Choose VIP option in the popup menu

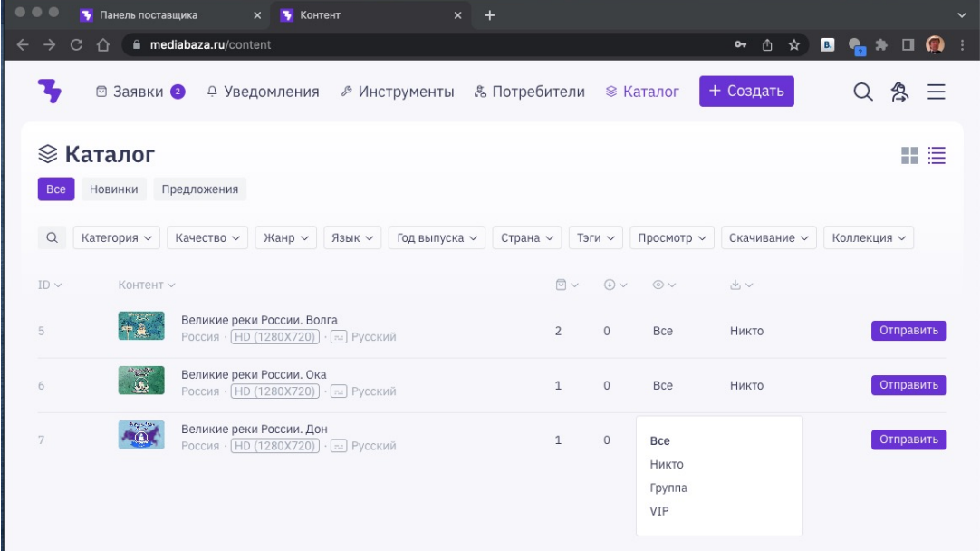pyautogui.click(x=659, y=512)
